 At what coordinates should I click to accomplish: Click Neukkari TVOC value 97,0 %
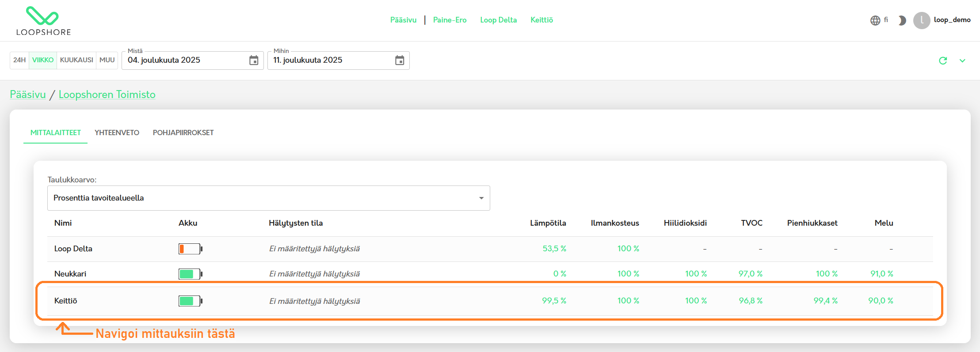(751, 274)
